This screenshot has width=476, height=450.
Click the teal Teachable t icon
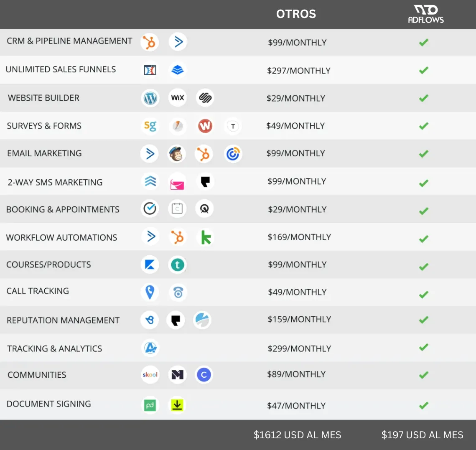[178, 264]
